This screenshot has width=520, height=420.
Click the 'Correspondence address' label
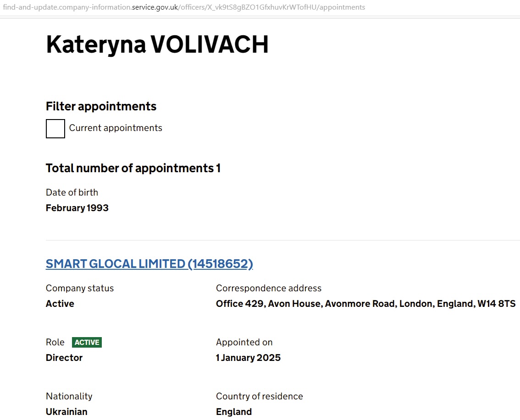coord(269,288)
